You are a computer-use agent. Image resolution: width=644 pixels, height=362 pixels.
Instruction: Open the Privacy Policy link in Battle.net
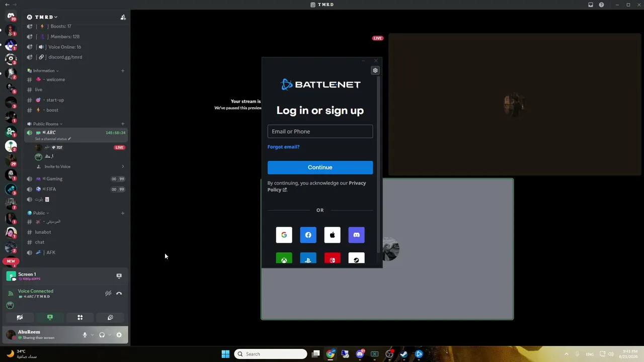317,186
